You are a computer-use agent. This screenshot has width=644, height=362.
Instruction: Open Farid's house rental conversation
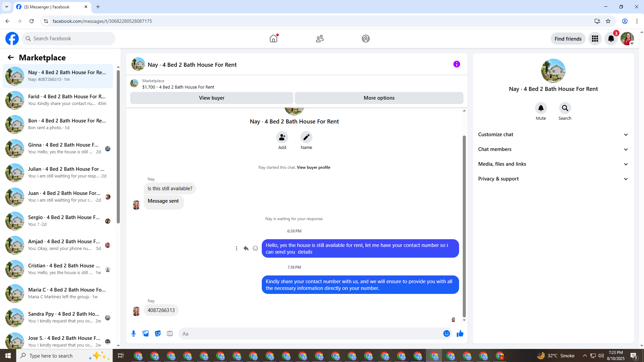click(58, 100)
